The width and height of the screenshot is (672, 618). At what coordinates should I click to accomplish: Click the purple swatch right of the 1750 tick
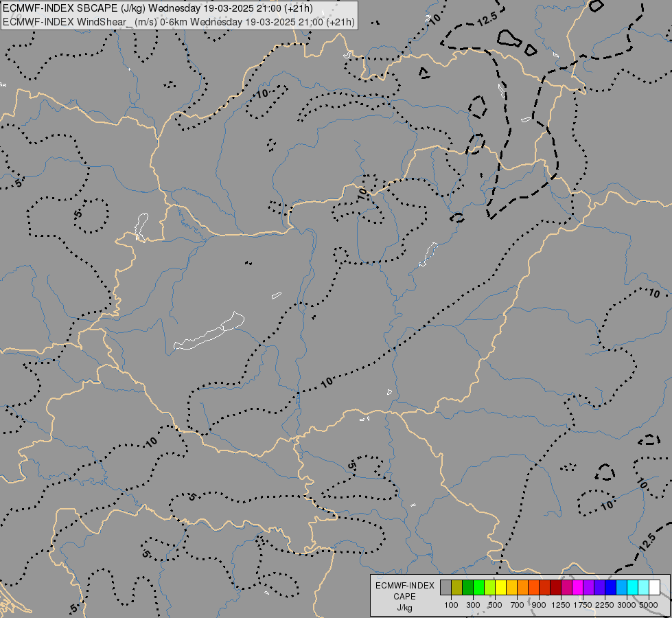pos(589,587)
